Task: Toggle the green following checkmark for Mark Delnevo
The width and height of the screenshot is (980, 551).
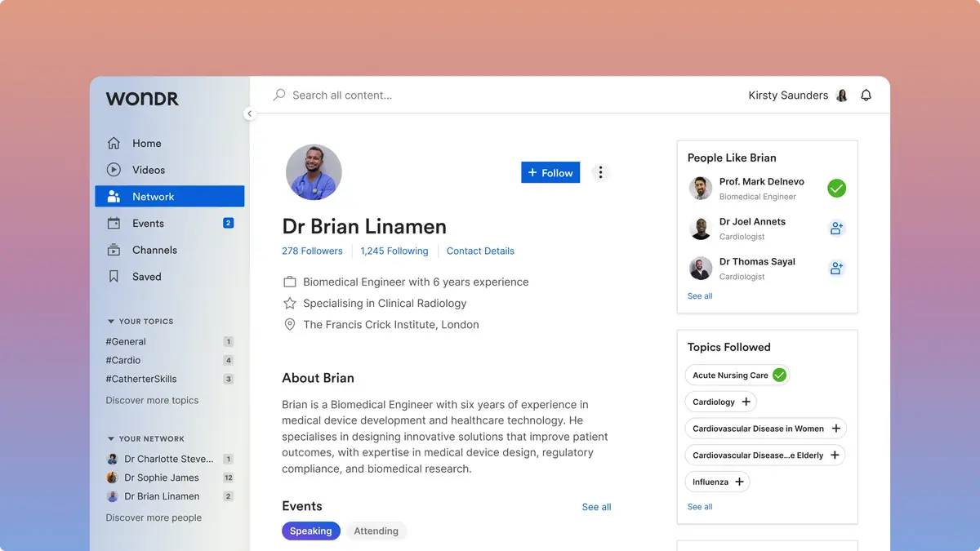Action: (x=836, y=189)
